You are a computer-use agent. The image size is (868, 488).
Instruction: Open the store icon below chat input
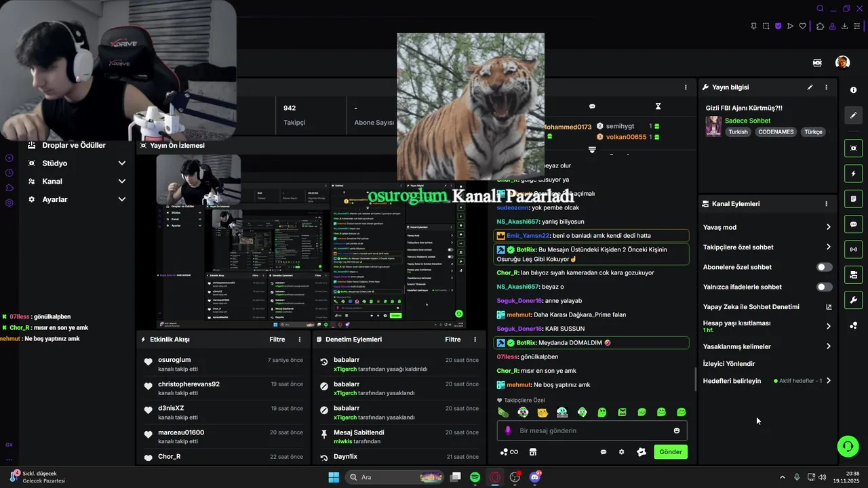pos(533,452)
